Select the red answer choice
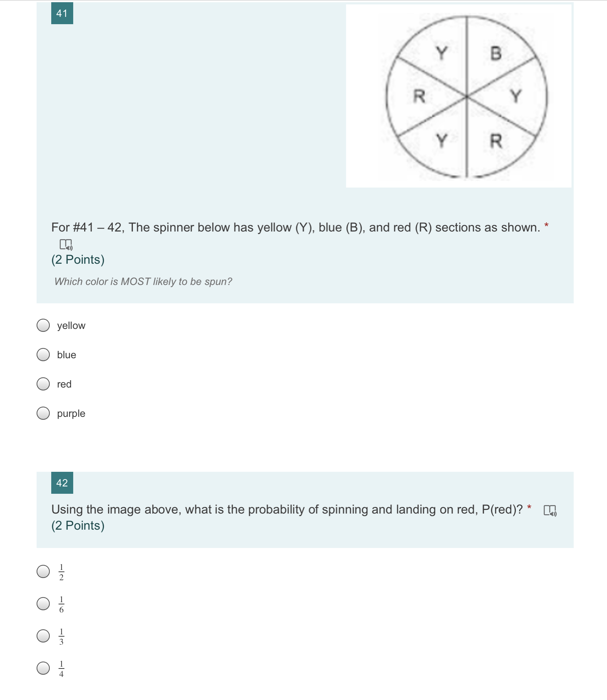The image size is (607, 700). click(x=43, y=384)
